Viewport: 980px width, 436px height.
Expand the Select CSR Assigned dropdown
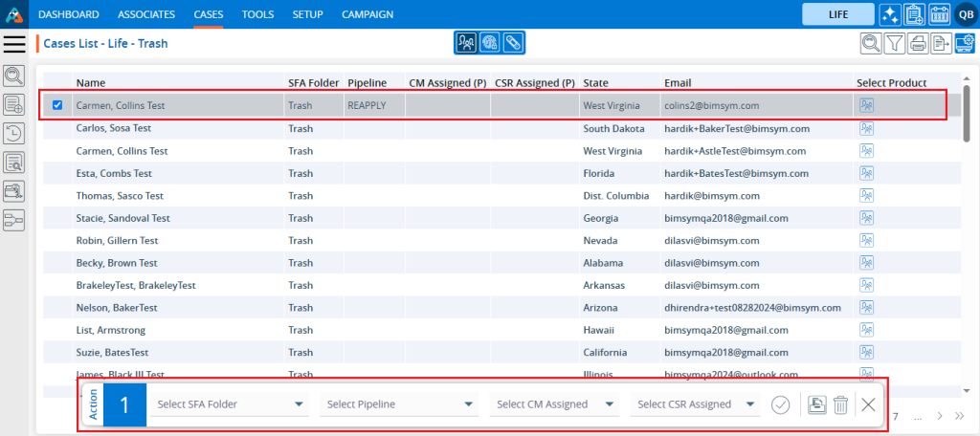coord(696,404)
